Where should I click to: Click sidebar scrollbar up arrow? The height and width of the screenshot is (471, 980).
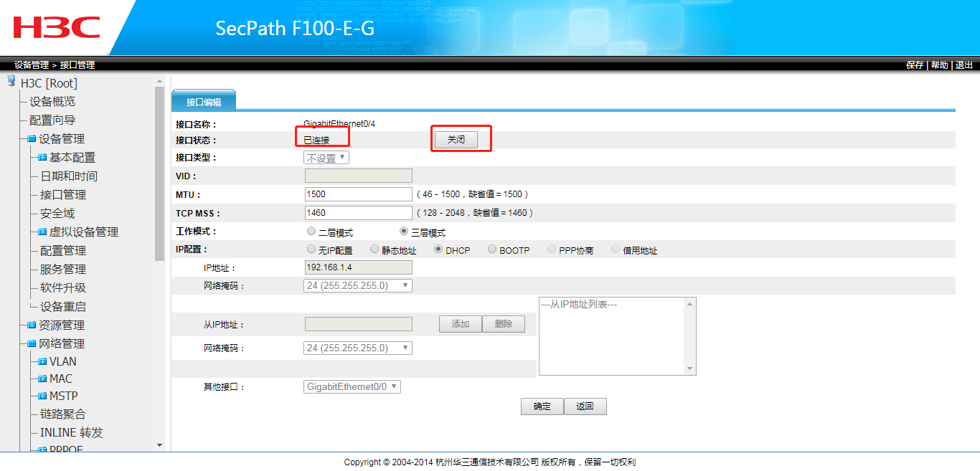pos(159,81)
